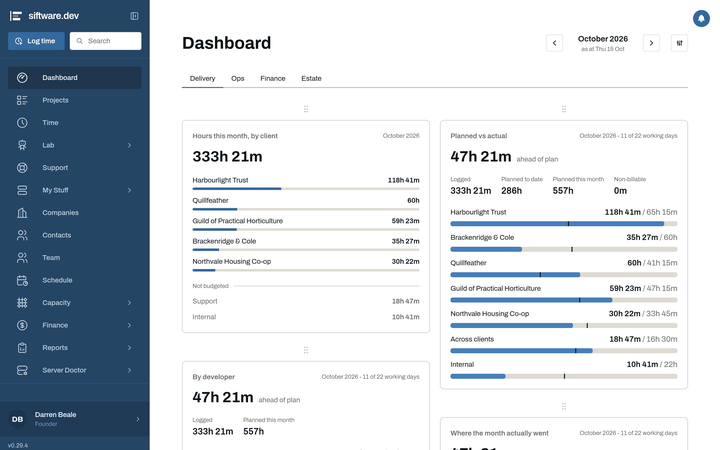Click the My Stuff stack icon
This screenshot has width=720, height=450.
22,190
